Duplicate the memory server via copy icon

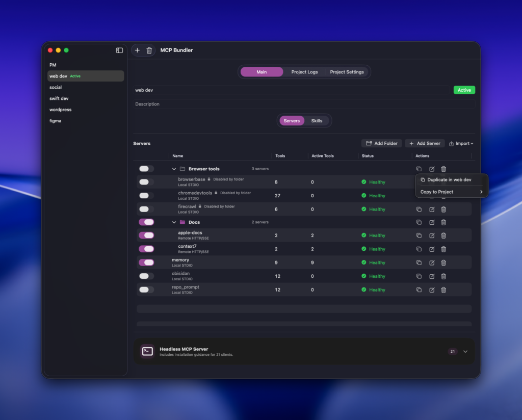click(419, 262)
